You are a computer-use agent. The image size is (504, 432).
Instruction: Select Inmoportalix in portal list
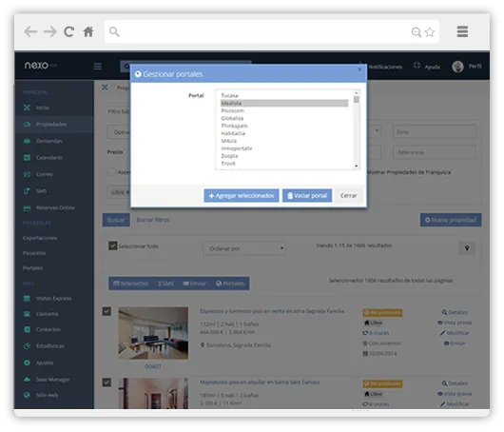click(284, 148)
